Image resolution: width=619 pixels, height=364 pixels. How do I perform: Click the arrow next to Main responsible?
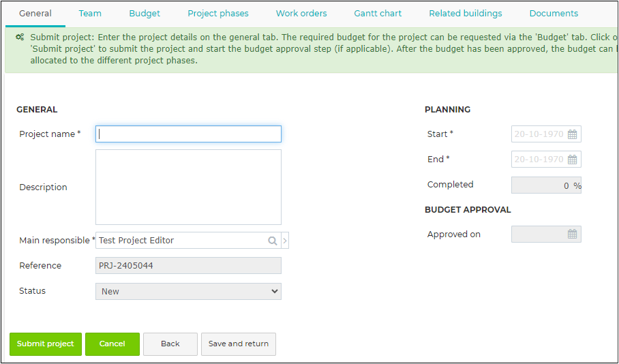(285, 241)
